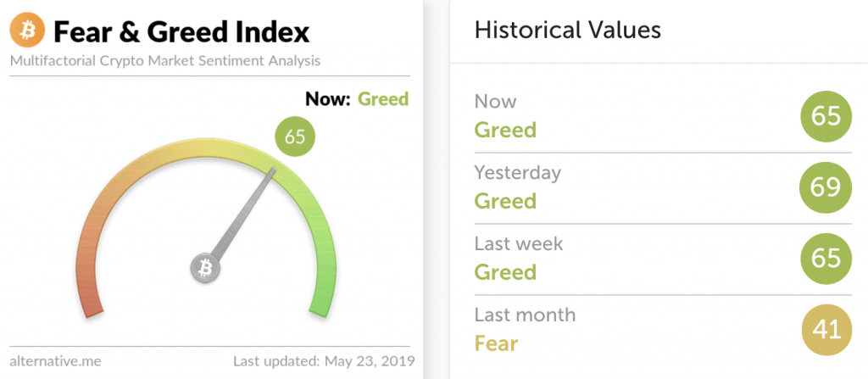
Task: Click the green Greed text under Now
Action: coord(505,130)
